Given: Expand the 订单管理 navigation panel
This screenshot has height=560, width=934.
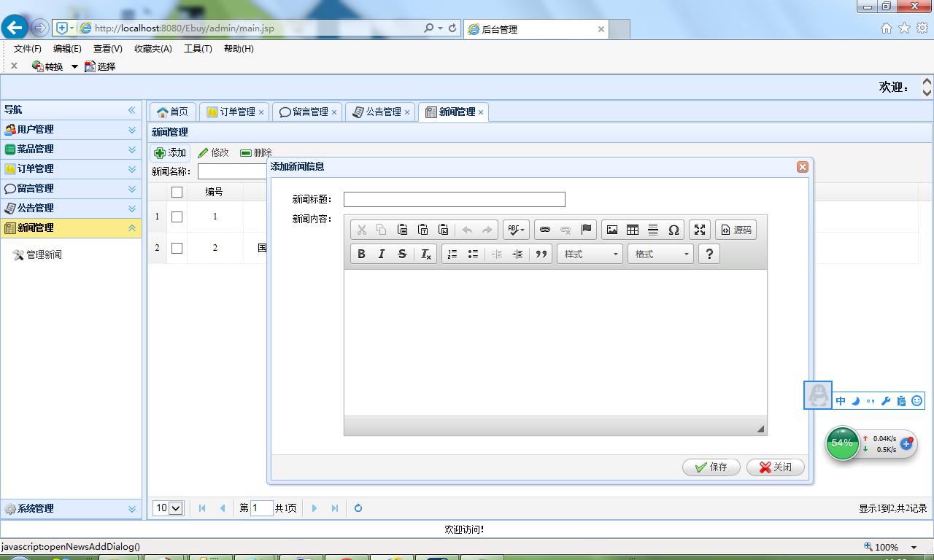Looking at the screenshot, I should 132,169.
